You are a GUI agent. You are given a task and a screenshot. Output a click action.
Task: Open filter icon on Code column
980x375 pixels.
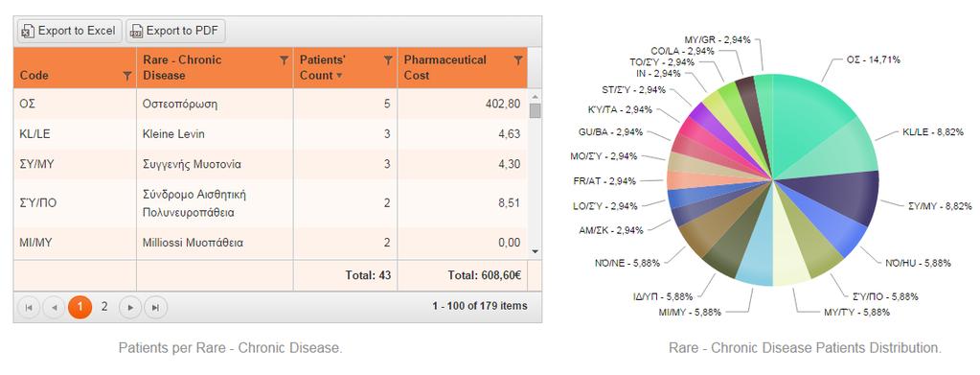click(x=127, y=76)
